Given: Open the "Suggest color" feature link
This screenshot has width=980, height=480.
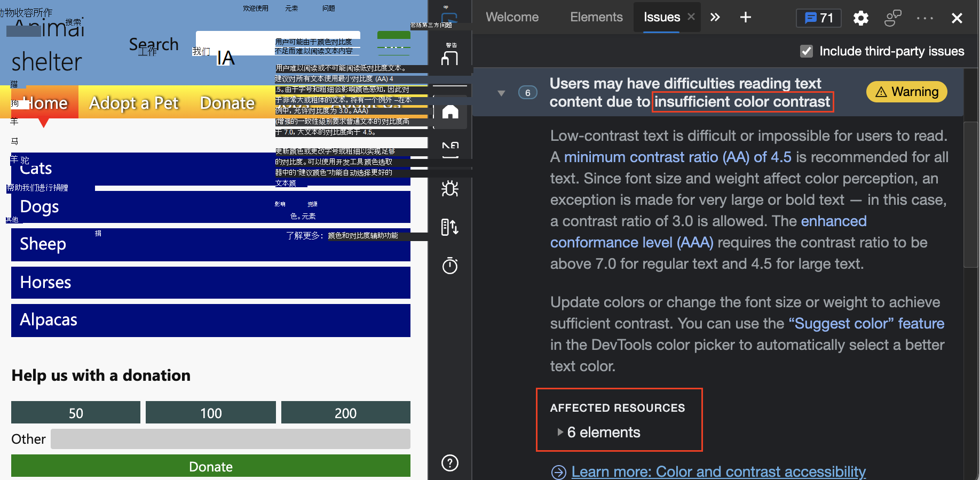Looking at the screenshot, I should [x=866, y=323].
